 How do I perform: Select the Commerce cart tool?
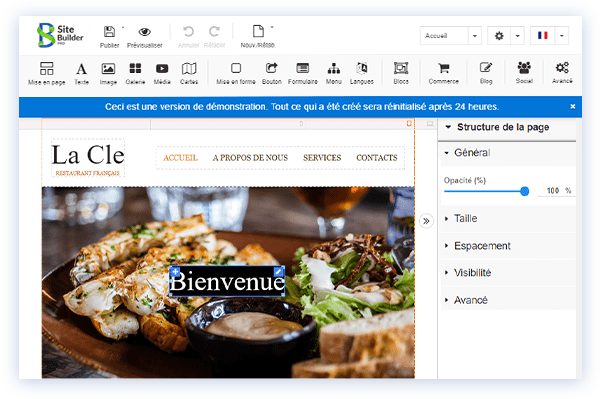443,73
